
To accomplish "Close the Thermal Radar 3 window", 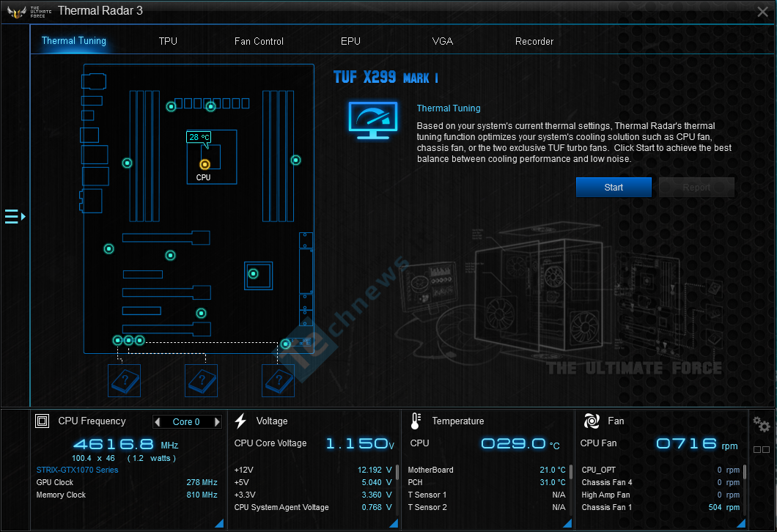I will coord(762,12).
